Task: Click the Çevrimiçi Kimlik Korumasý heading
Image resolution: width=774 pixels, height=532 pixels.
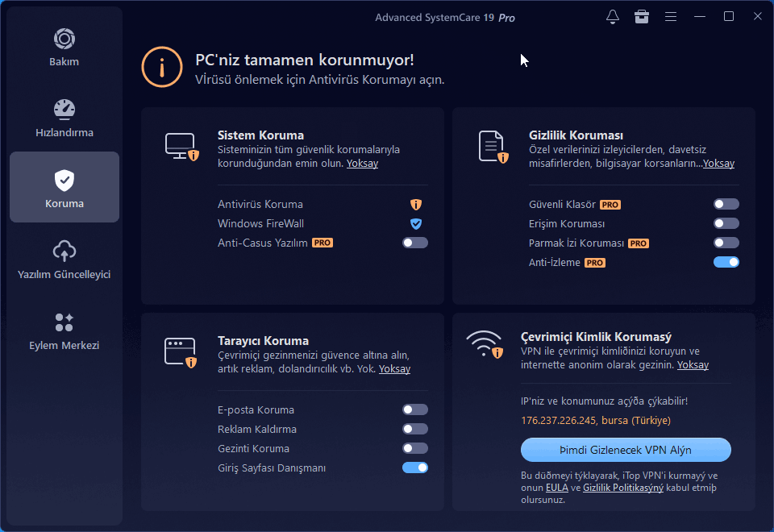Action: (x=596, y=337)
